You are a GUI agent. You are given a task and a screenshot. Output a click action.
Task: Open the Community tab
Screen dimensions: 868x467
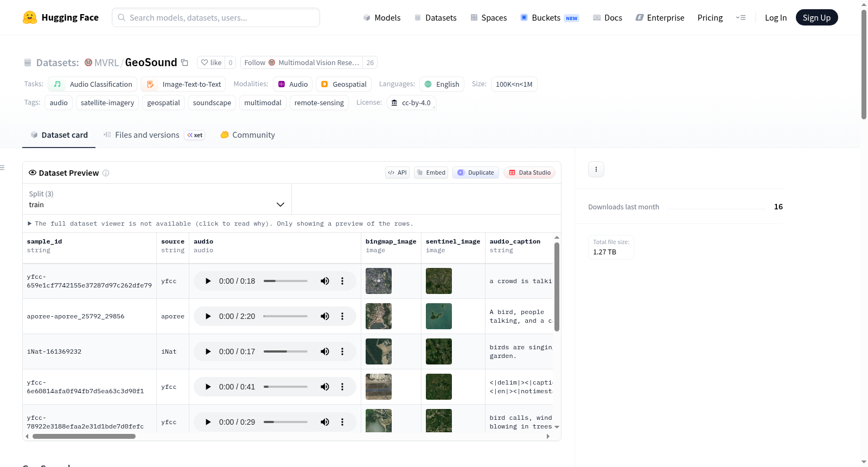[247, 135]
